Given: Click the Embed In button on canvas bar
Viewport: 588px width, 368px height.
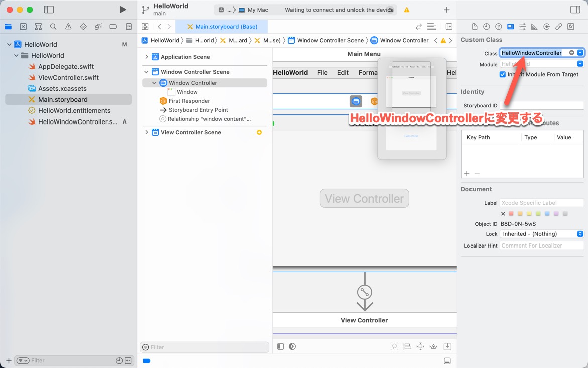Looking at the screenshot, I should [x=447, y=346].
